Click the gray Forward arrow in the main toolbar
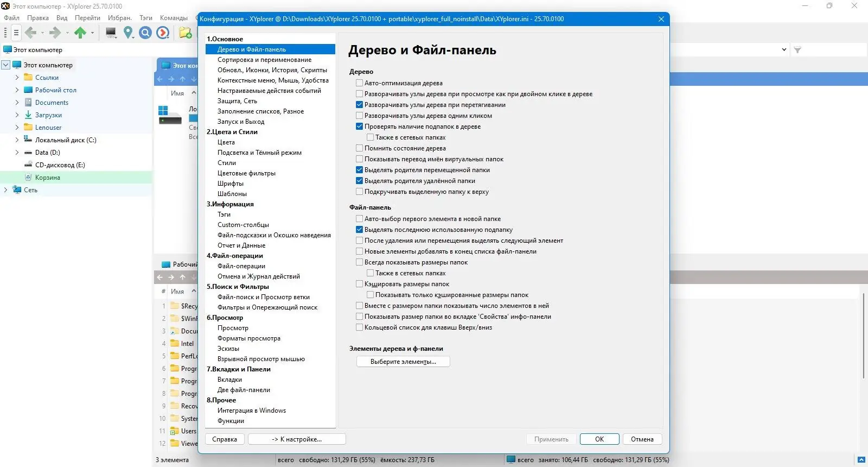Viewport: 868px width, 467px height. click(55, 33)
